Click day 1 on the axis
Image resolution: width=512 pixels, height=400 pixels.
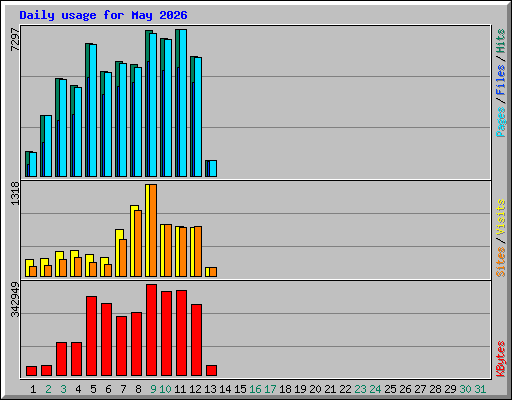pyautogui.click(x=33, y=389)
